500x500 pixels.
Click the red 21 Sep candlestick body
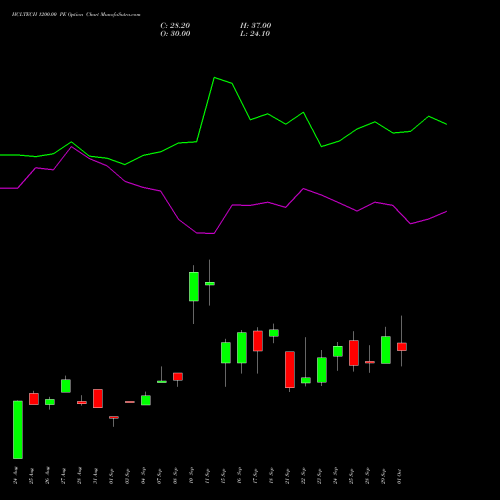pyautogui.click(x=290, y=369)
